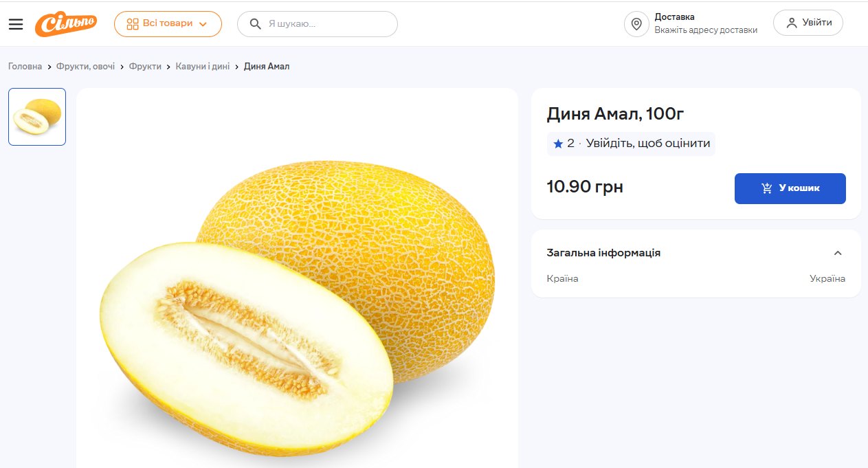868x468 pixels.
Task: Open the hamburger menu
Action: tap(16, 24)
